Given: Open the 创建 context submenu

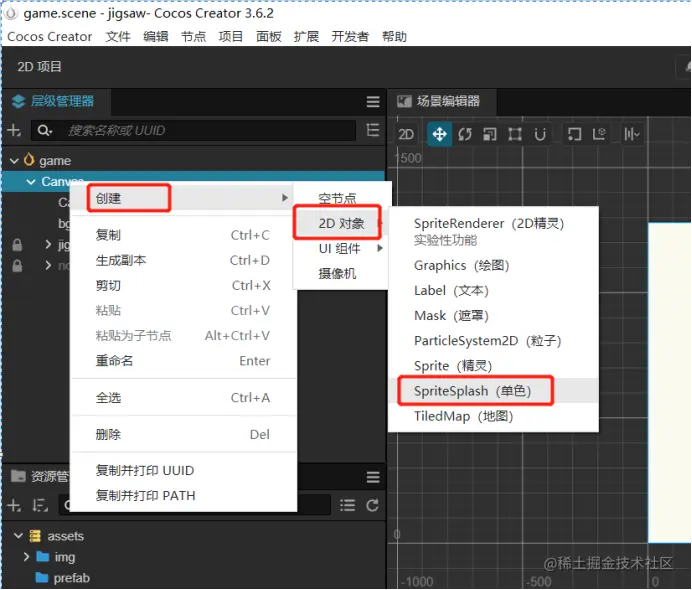Looking at the screenshot, I should [183, 198].
